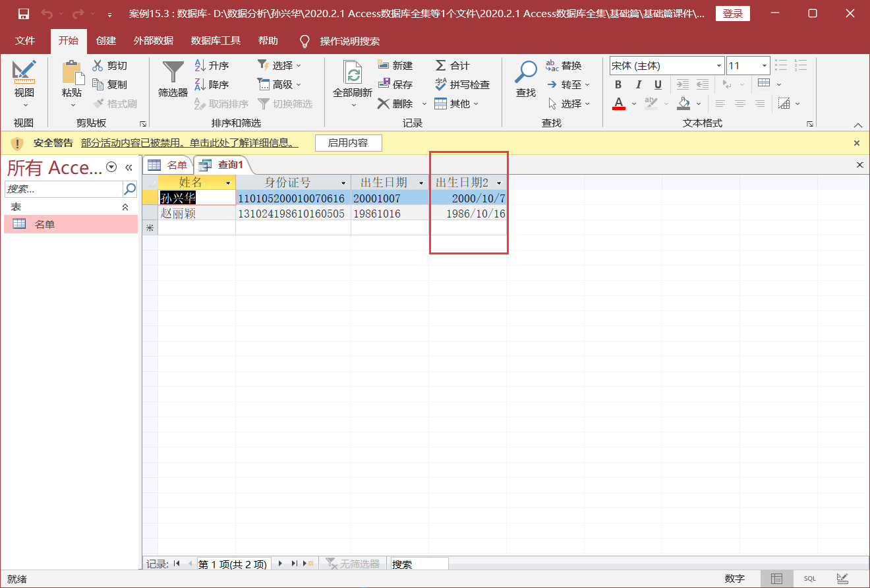The width and height of the screenshot is (870, 588).
Task: Open the 视图 view switcher
Action: click(x=24, y=86)
